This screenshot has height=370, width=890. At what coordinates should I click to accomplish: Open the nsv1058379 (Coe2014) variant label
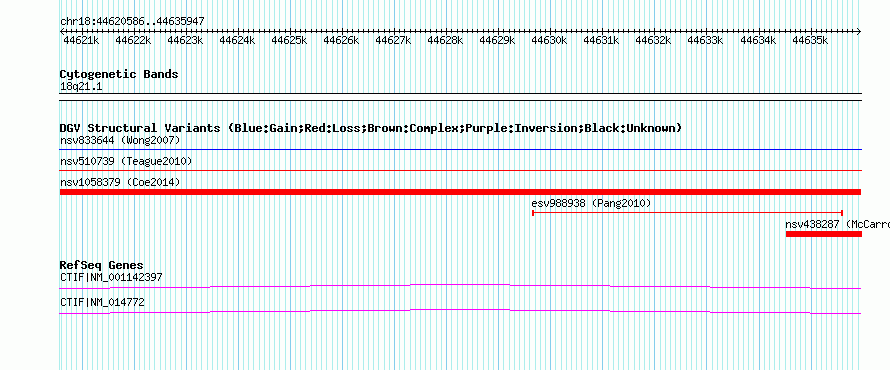pyautogui.click(x=120, y=182)
